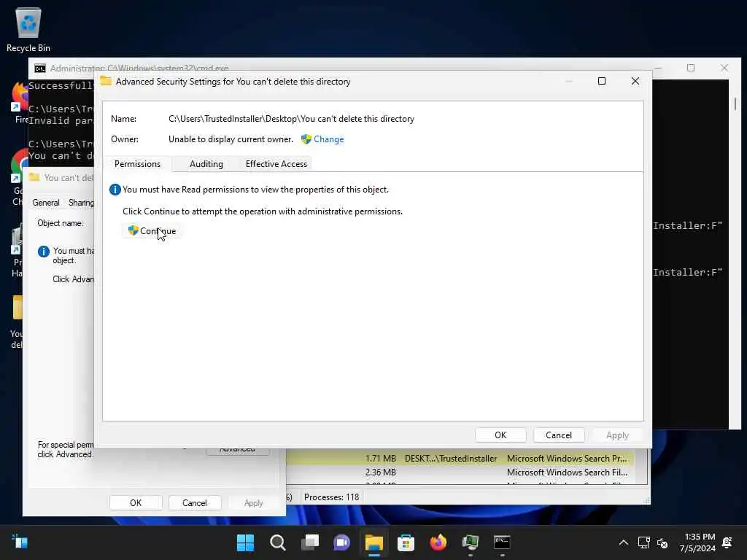This screenshot has width=747, height=560.
Task: Click the info icon in Properties window
Action: click(x=43, y=252)
